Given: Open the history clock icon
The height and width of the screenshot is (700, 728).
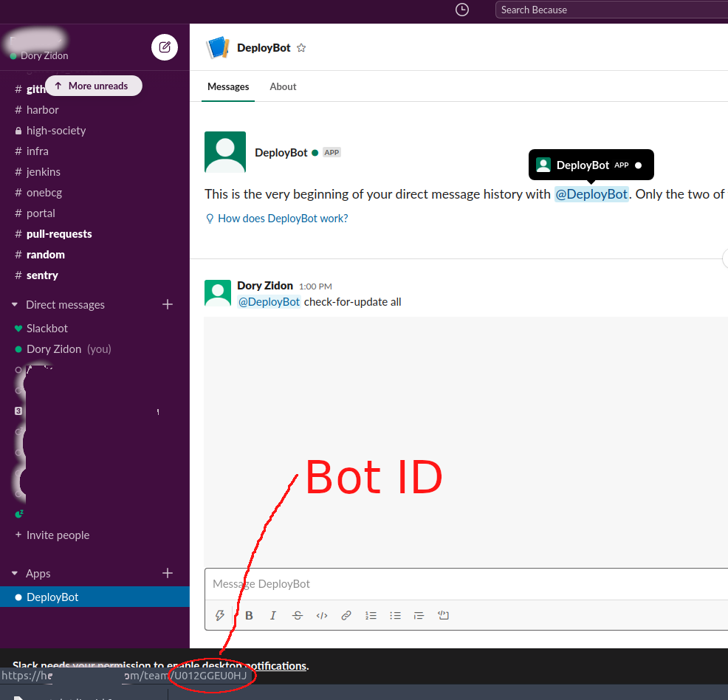Looking at the screenshot, I should 462,10.
